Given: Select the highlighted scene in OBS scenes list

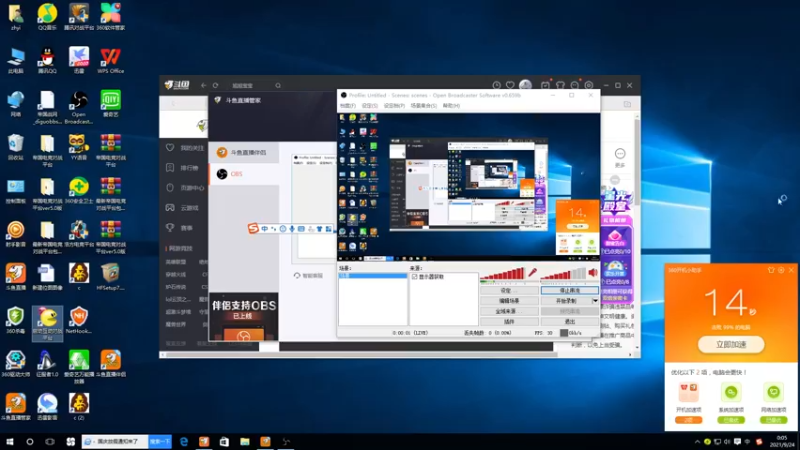Looking at the screenshot, I should pos(372,276).
